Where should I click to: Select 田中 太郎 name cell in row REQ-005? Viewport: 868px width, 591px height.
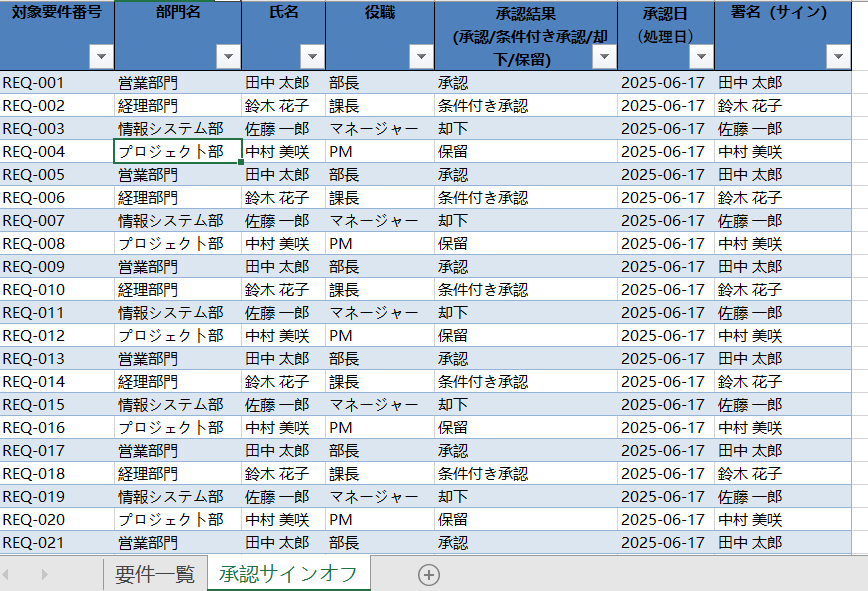[283, 174]
